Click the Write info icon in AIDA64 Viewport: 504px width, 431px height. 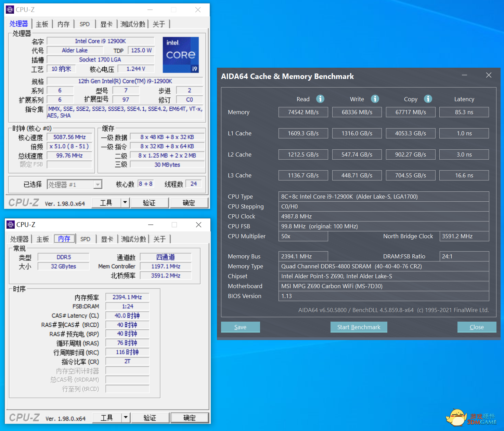coord(375,99)
